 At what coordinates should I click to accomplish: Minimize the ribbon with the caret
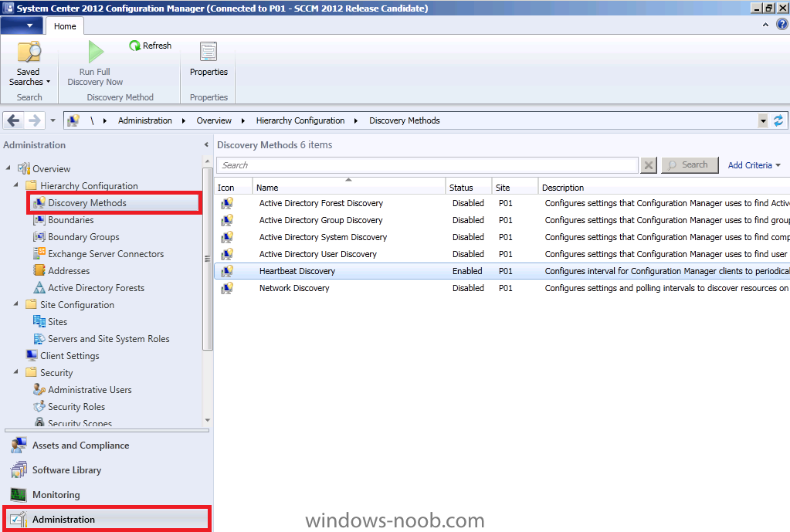pyautogui.click(x=765, y=24)
